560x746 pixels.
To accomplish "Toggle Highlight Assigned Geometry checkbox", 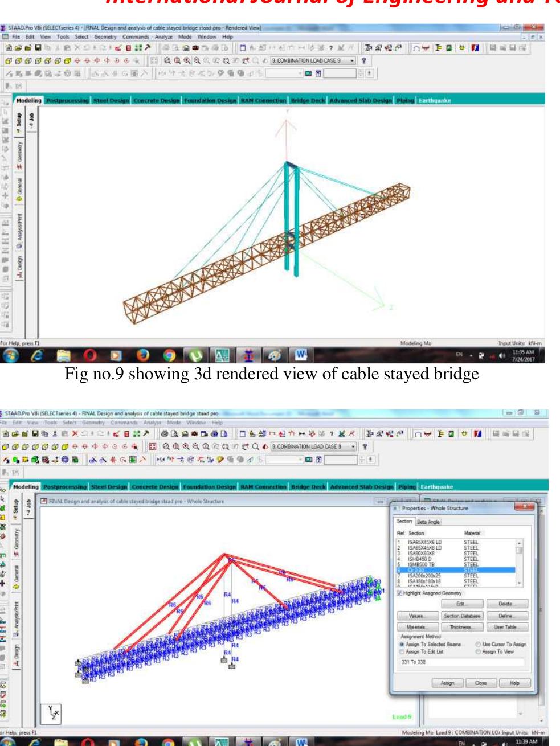I will pyautogui.click(x=399, y=593).
